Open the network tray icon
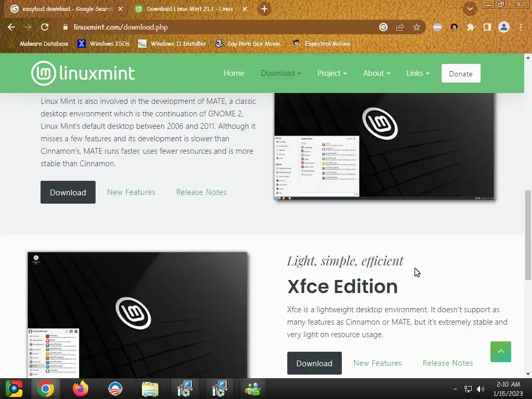Viewport: 532px width, 399px height. tap(468, 389)
